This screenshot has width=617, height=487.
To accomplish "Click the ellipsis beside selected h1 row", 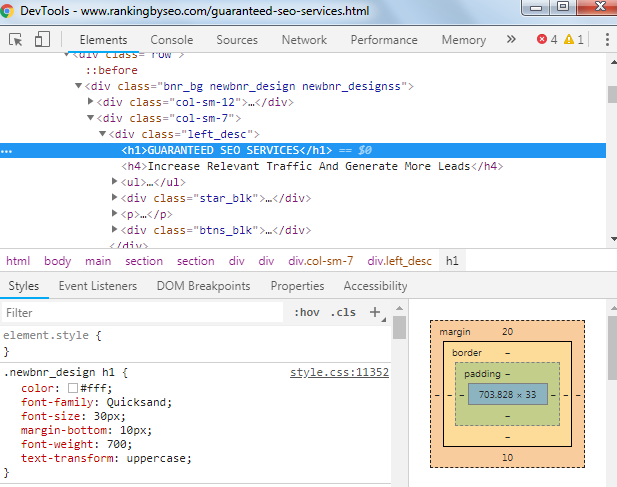I will (x=7, y=151).
